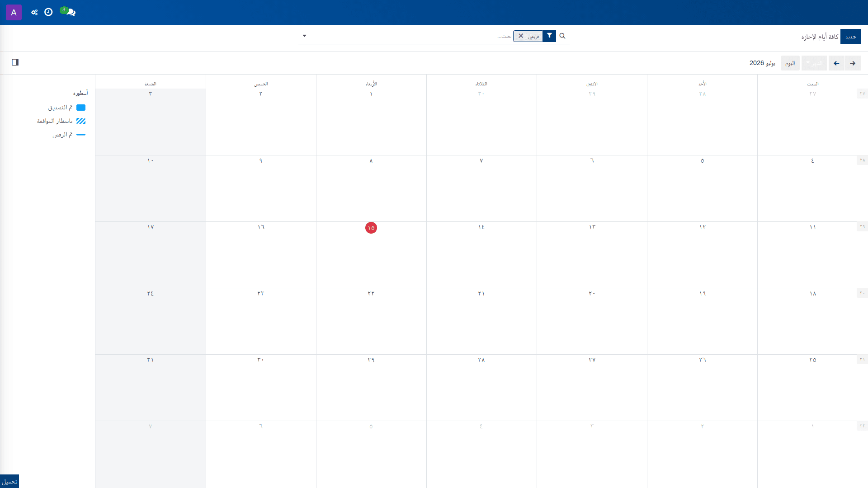Open the activities clock icon

(48, 12)
